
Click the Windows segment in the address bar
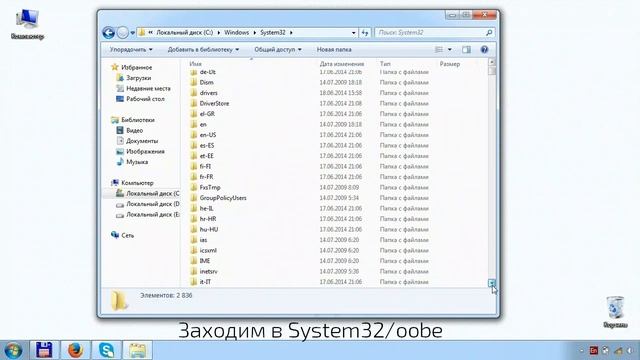(236, 32)
